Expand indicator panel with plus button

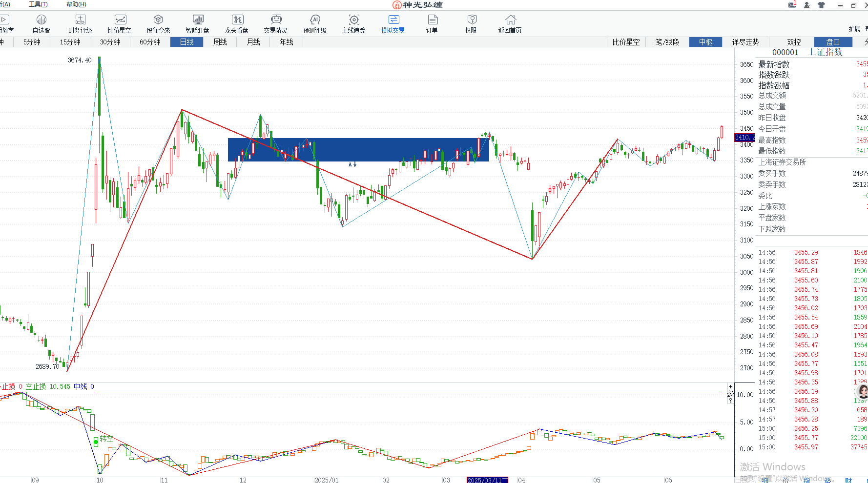pyautogui.click(x=730, y=387)
